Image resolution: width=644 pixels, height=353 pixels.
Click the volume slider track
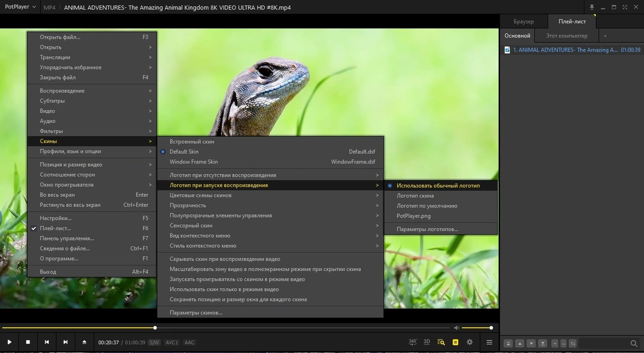tap(477, 327)
